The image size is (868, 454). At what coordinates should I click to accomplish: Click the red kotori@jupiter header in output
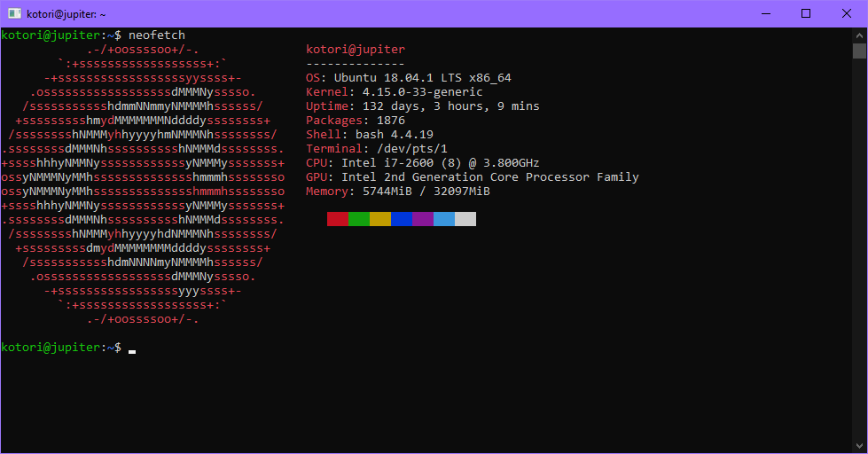(355, 50)
